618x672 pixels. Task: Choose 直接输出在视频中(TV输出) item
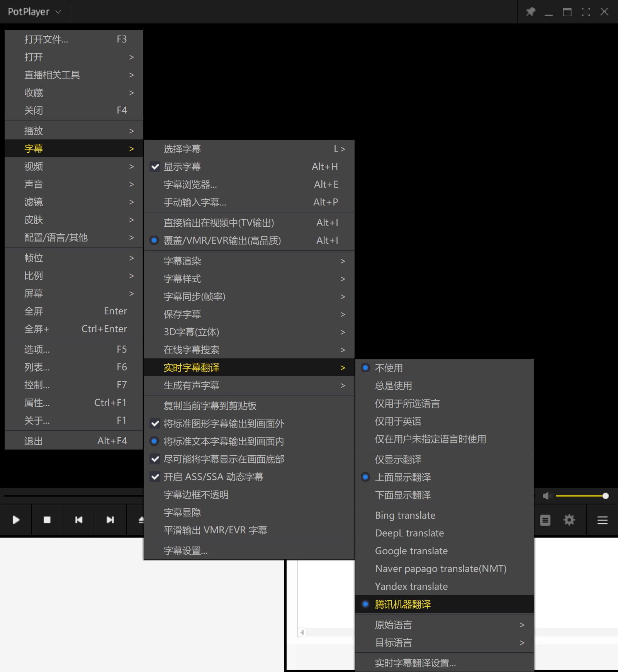click(x=250, y=223)
